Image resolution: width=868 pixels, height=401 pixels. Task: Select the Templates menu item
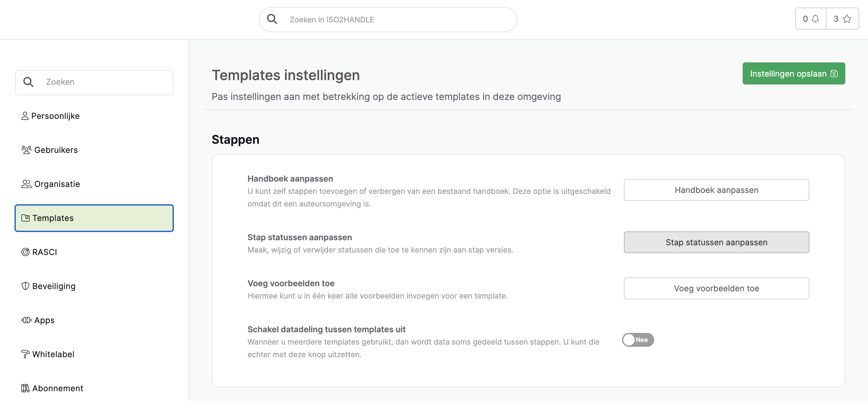[94, 218]
